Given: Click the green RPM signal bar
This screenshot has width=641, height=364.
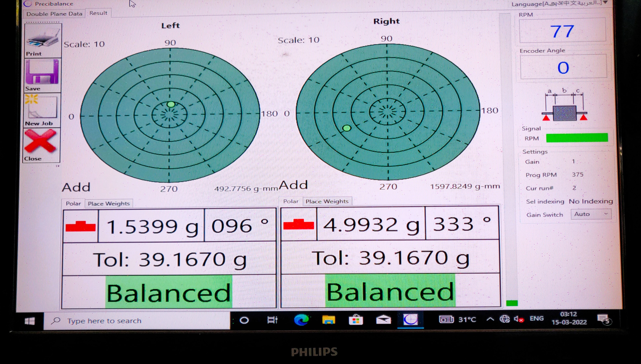Looking at the screenshot, I should coord(577,138).
